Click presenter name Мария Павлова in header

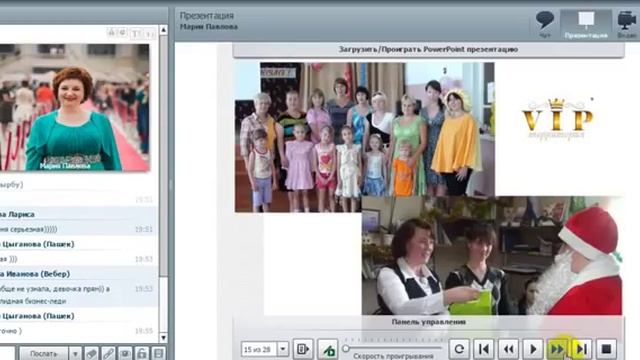click(209, 27)
